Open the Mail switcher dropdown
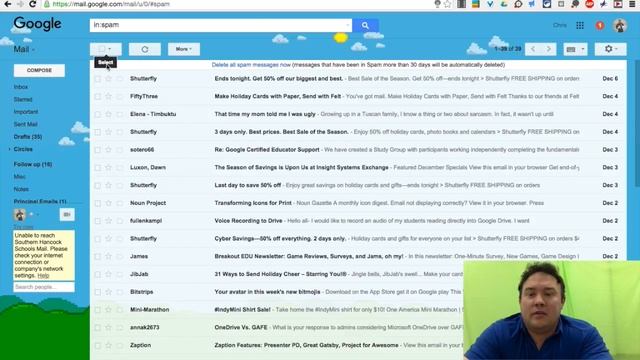This screenshot has width=640, height=360. tap(24, 49)
